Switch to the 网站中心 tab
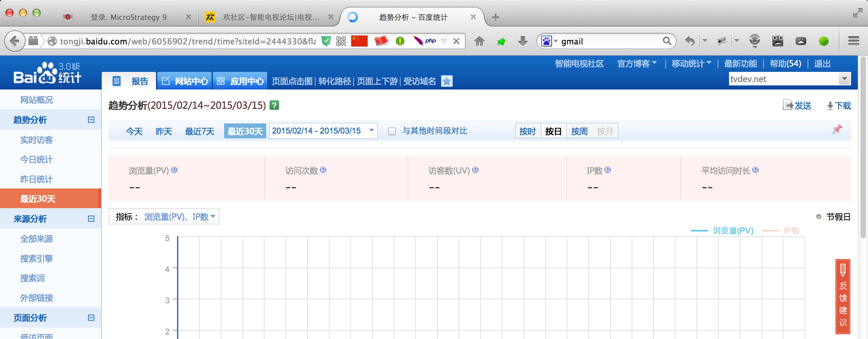This screenshot has width=868, height=339. [x=185, y=81]
